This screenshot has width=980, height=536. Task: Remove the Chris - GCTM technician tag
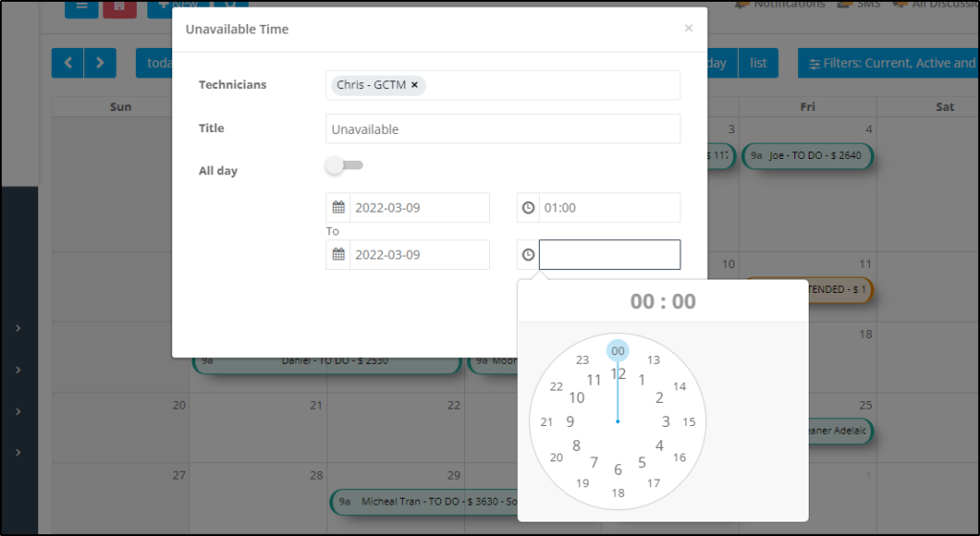click(414, 85)
